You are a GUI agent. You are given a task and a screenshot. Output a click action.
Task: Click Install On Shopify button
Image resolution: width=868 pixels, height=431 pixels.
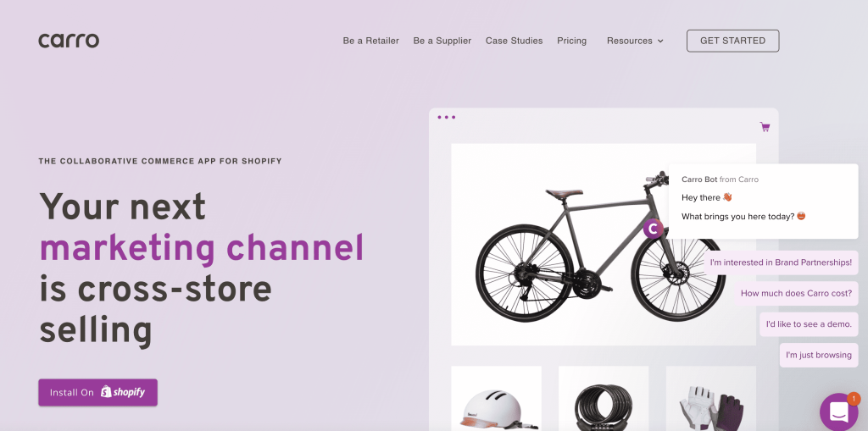click(98, 392)
